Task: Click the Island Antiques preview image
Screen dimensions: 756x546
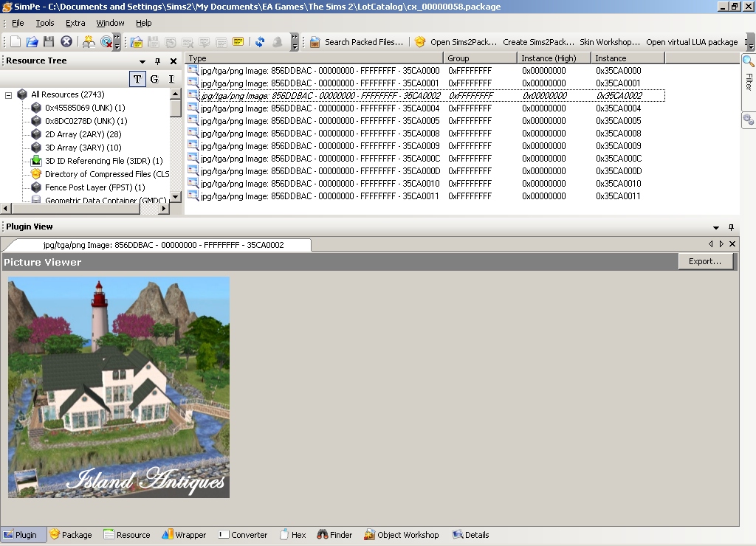Action: click(x=119, y=387)
